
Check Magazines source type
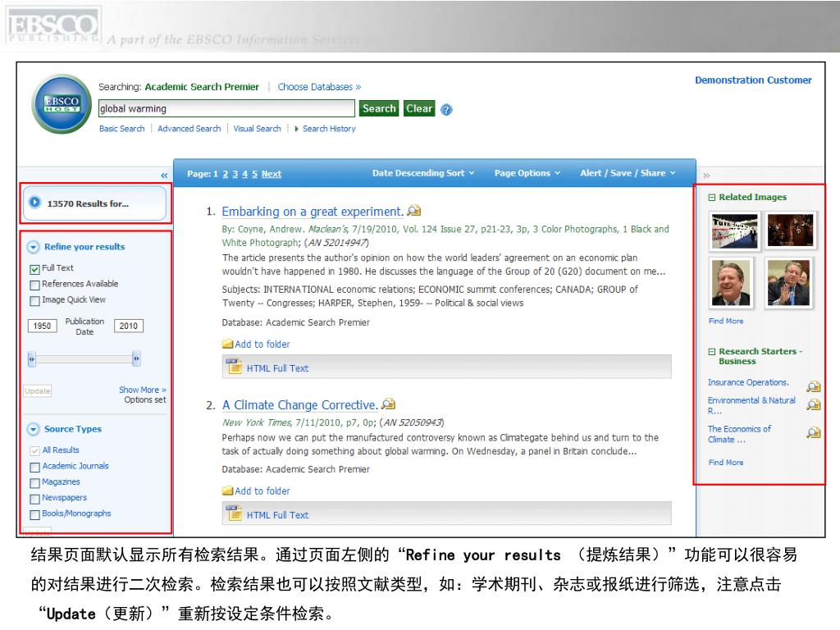[34, 483]
